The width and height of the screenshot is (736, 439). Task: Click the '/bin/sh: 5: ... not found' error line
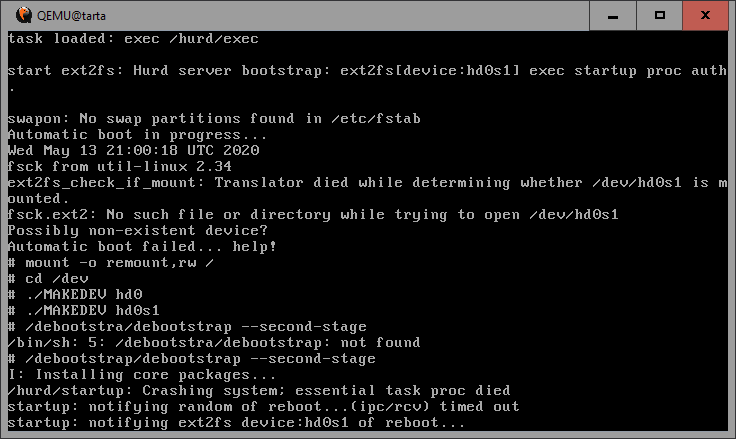[x=213, y=342]
